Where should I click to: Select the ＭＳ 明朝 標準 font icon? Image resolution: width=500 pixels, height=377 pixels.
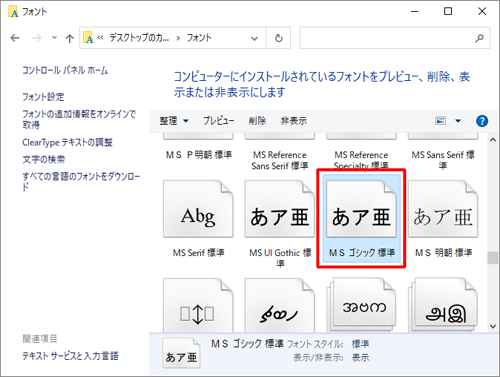[443, 209]
